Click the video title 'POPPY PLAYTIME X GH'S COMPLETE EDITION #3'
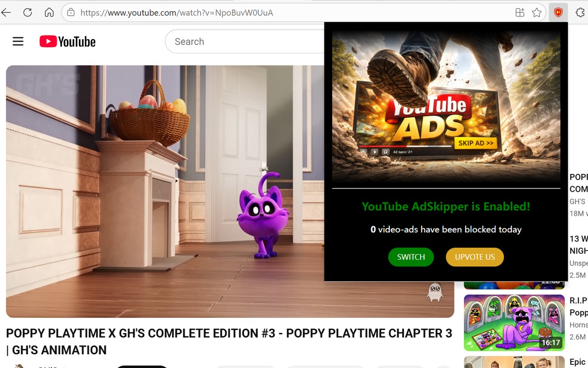This screenshot has height=368, width=588. tap(229, 341)
